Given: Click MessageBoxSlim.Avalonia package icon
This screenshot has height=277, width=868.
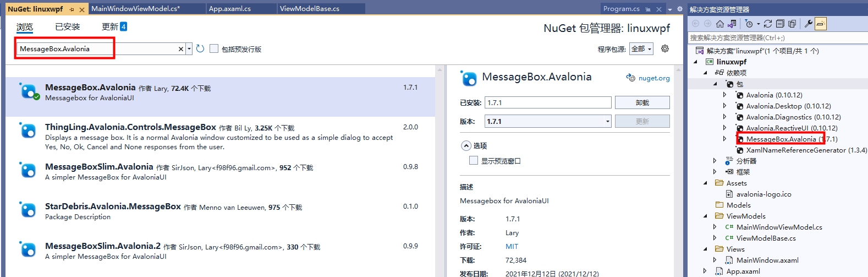Looking at the screenshot, I should coord(28,170).
